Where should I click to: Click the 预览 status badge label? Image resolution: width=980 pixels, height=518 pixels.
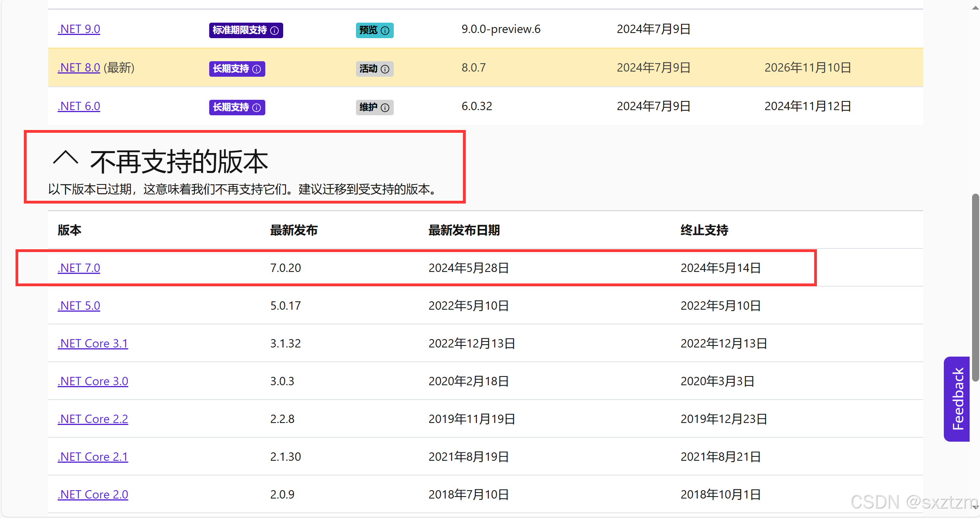click(368, 30)
